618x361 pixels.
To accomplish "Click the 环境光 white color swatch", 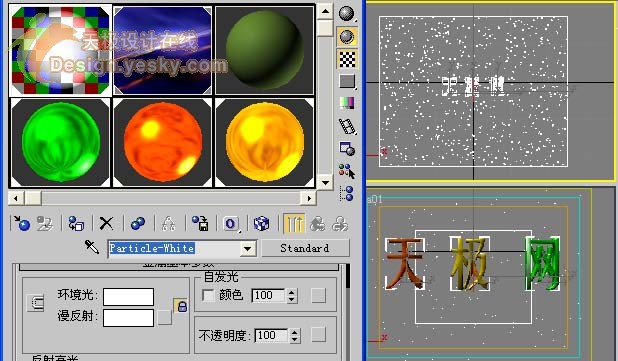I will 128,296.
